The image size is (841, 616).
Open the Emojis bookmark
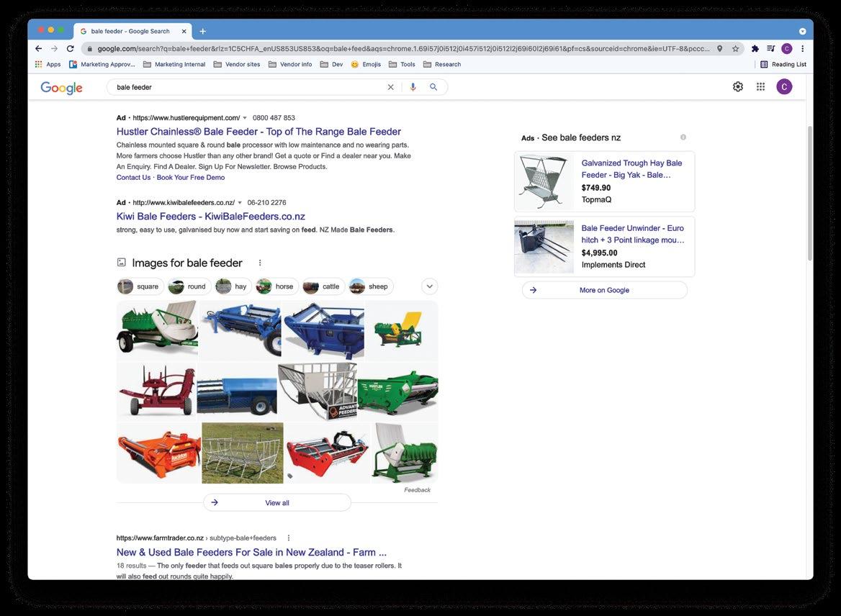[x=366, y=64]
